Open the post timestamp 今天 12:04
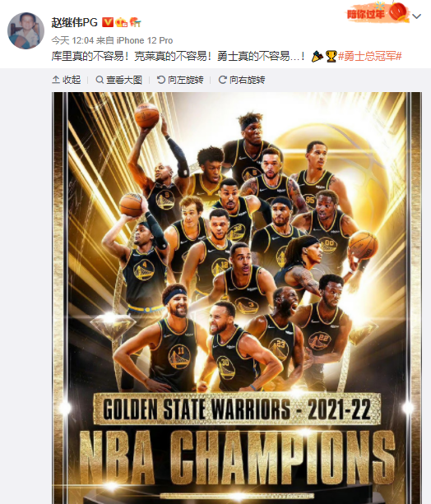431x504 pixels. (72, 40)
